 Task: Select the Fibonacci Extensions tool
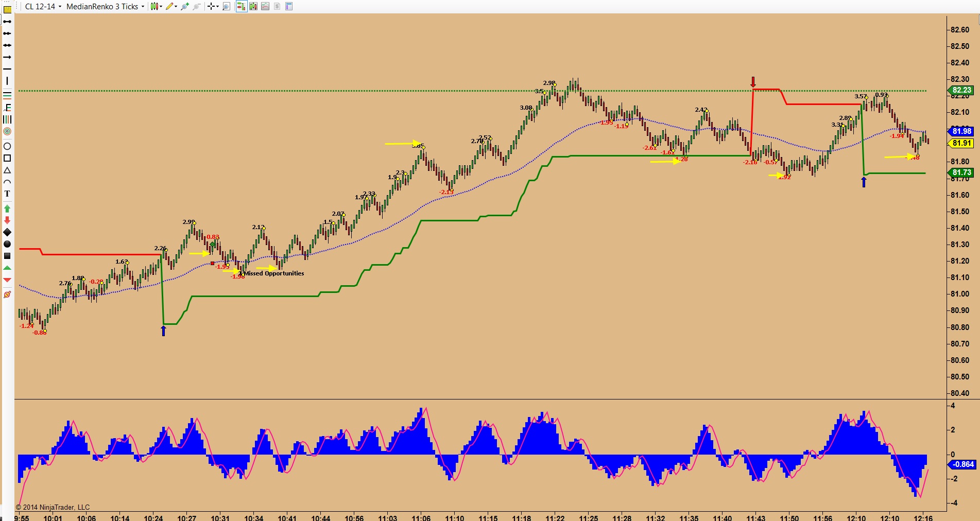coord(7,108)
